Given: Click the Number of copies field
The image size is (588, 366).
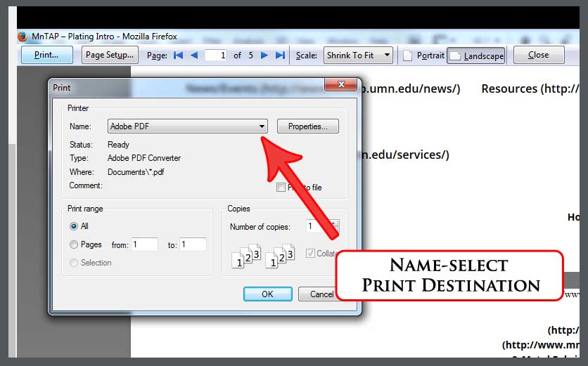Looking at the screenshot, I should (318, 226).
